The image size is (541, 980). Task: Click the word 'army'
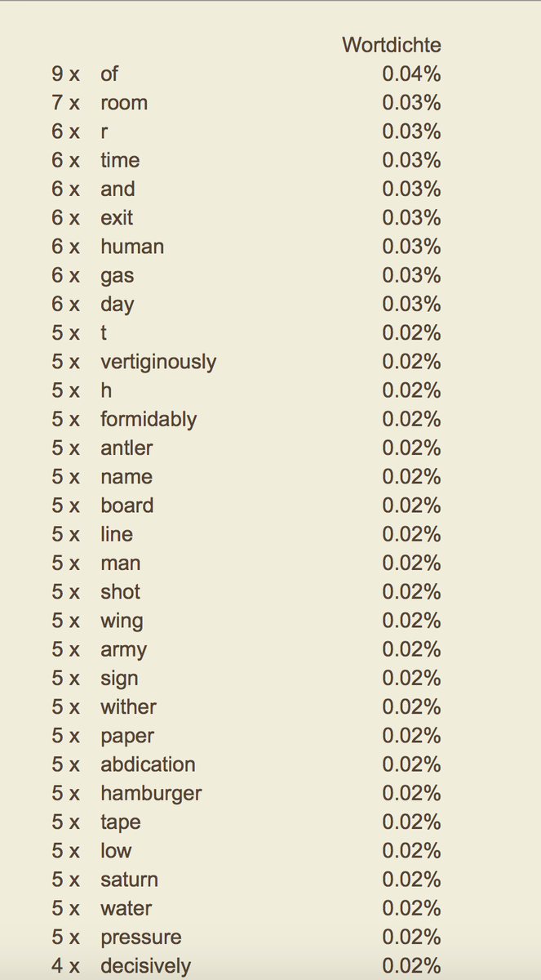[123, 650]
